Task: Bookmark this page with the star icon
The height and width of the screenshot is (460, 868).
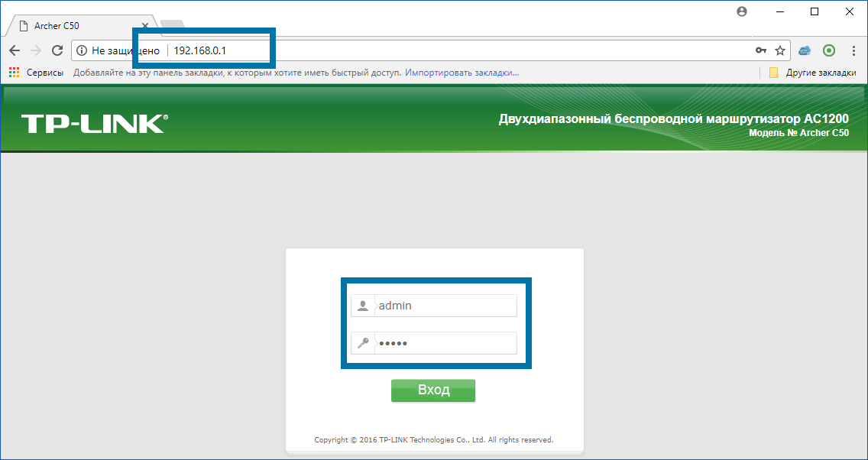Action: (x=780, y=50)
